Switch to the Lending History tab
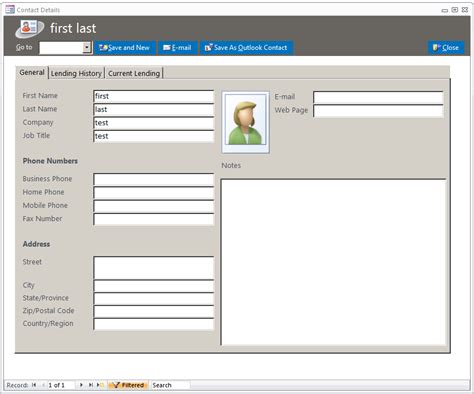Image resolution: width=474 pixels, height=394 pixels. click(76, 73)
